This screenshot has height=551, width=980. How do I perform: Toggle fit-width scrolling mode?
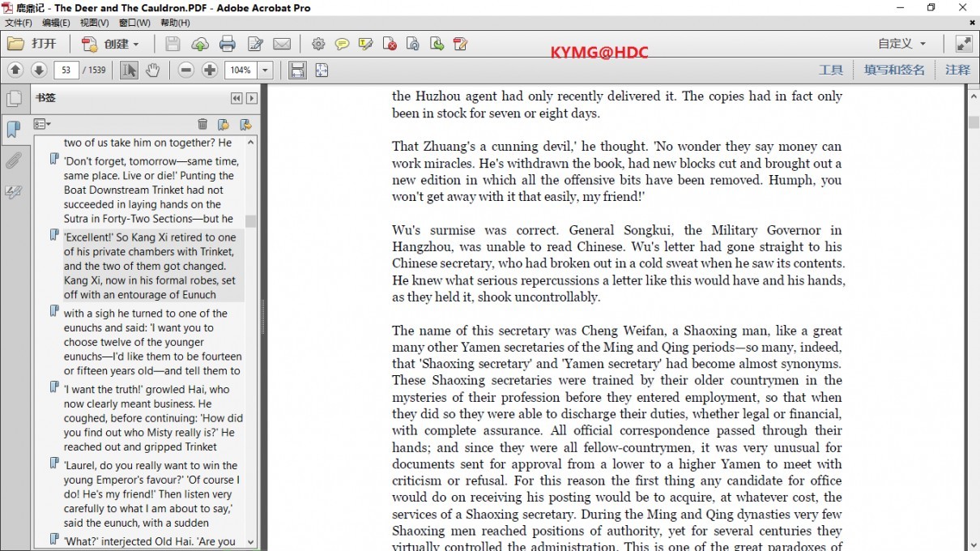297,70
